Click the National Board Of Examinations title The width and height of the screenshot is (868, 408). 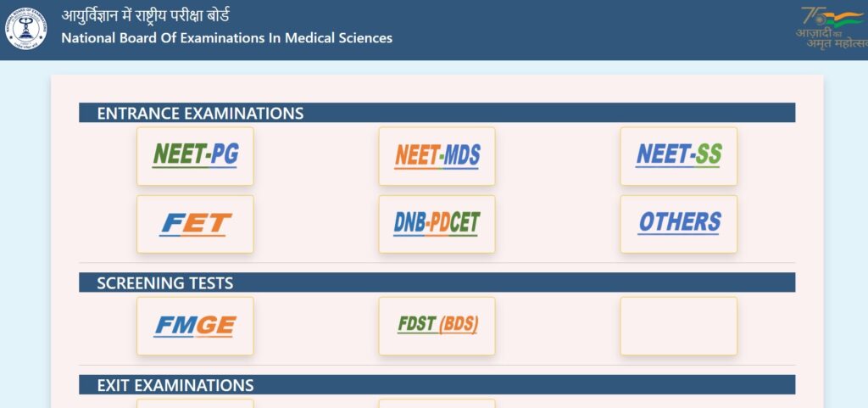227,38
